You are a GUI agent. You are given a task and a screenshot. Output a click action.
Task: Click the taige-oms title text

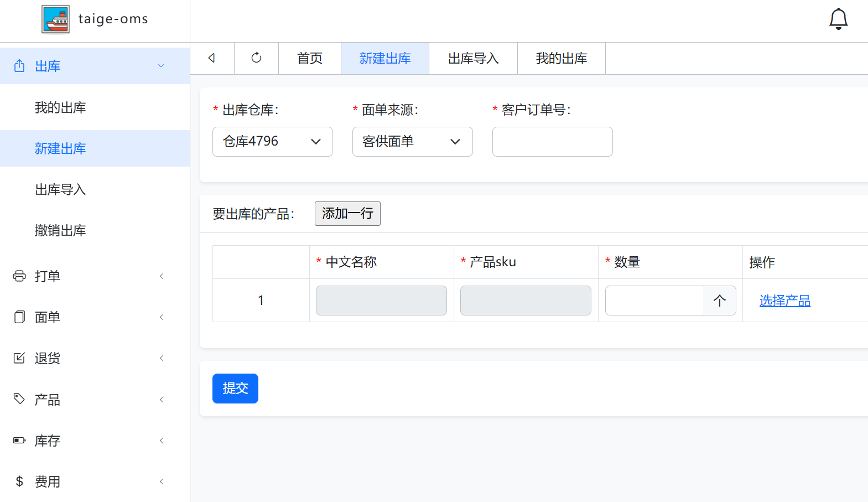click(113, 19)
